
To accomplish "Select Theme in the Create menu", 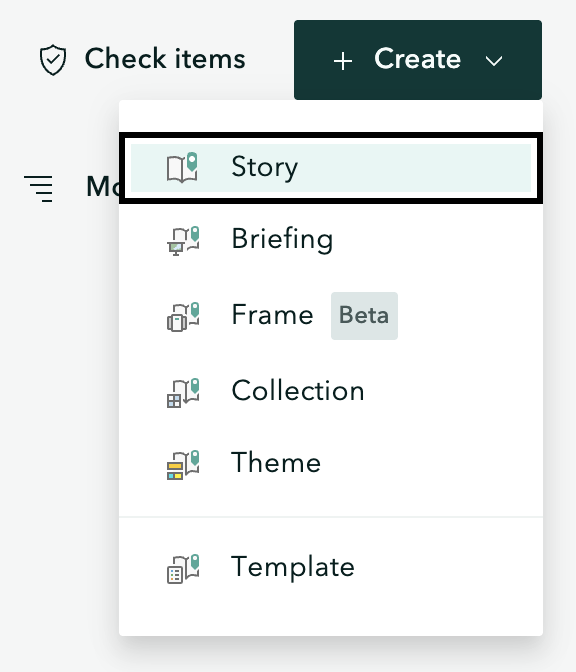I will point(331,464).
